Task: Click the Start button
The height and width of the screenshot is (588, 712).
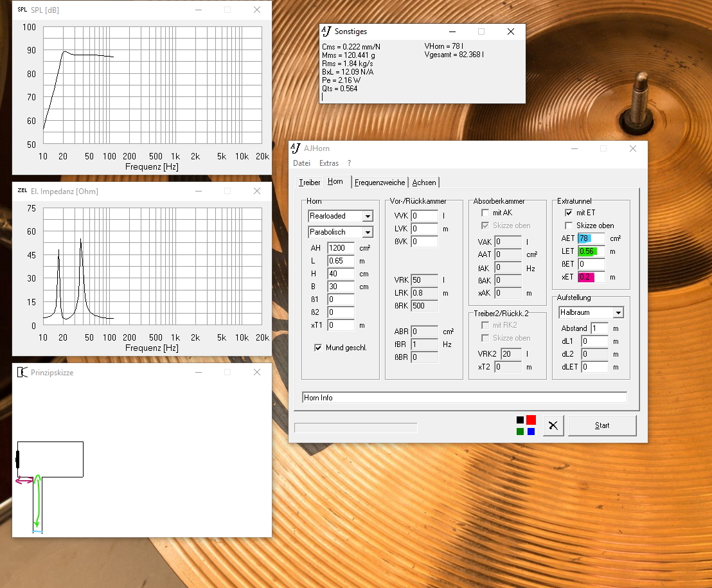Action: pos(601,425)
